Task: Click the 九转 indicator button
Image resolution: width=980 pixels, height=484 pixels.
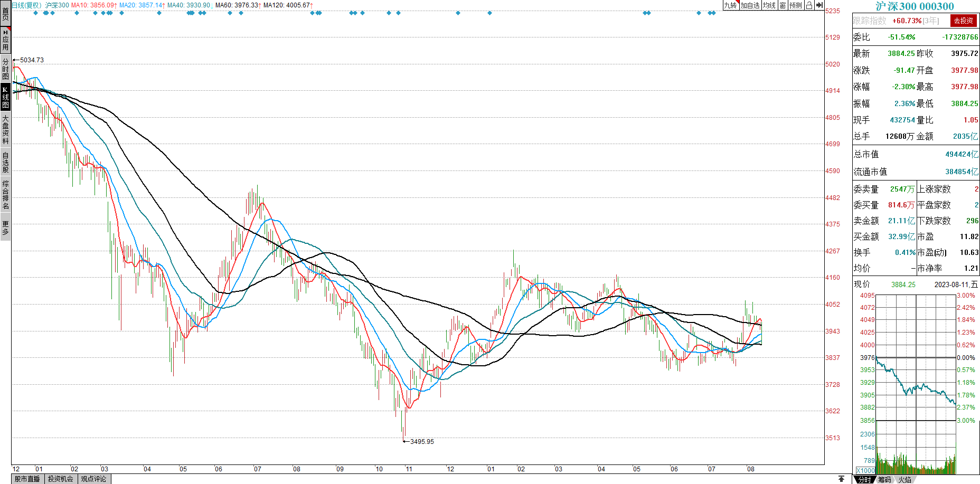Action: 730,5
